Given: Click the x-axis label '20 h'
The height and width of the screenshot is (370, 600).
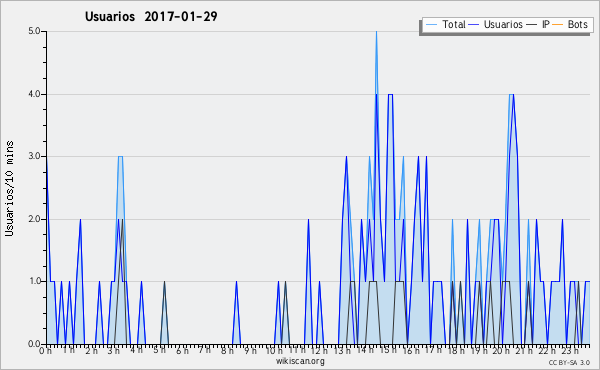Looking at the screenshot, I should (x=501, y=350).
